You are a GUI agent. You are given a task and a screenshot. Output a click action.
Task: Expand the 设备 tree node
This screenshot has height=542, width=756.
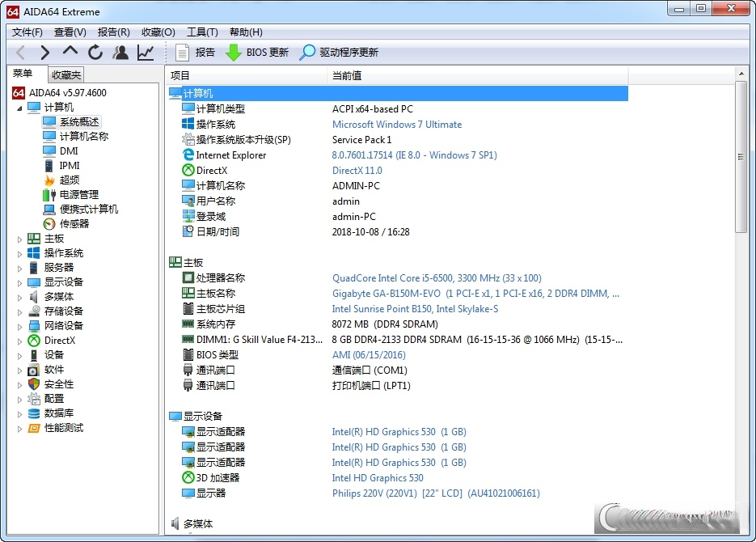tap(19, 356)
